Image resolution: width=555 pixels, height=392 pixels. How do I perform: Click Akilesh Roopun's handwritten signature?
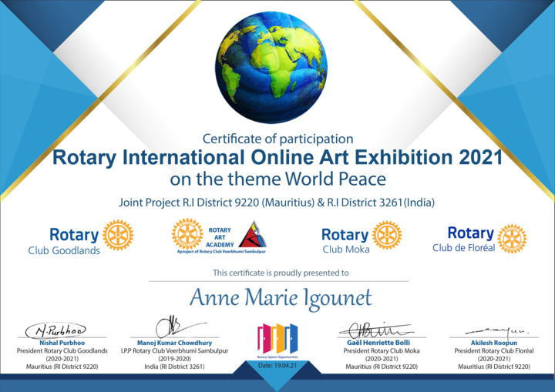pyautogui.click(x=496, y=332)
